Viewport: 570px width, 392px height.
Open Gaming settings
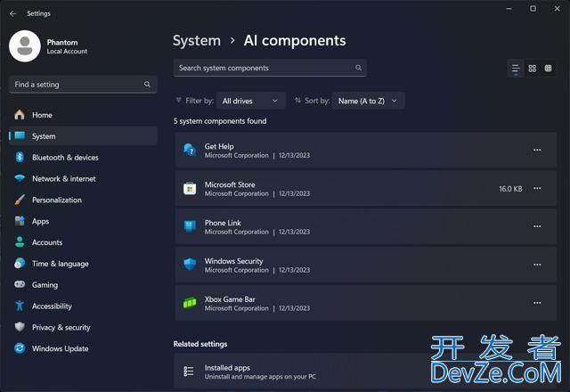click(83, 285)
